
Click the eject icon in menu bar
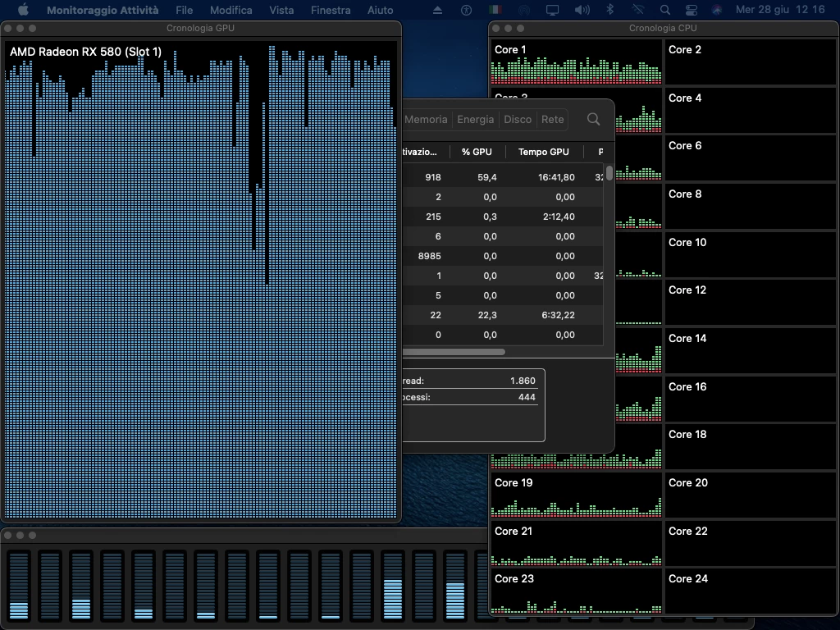[437, 10]
